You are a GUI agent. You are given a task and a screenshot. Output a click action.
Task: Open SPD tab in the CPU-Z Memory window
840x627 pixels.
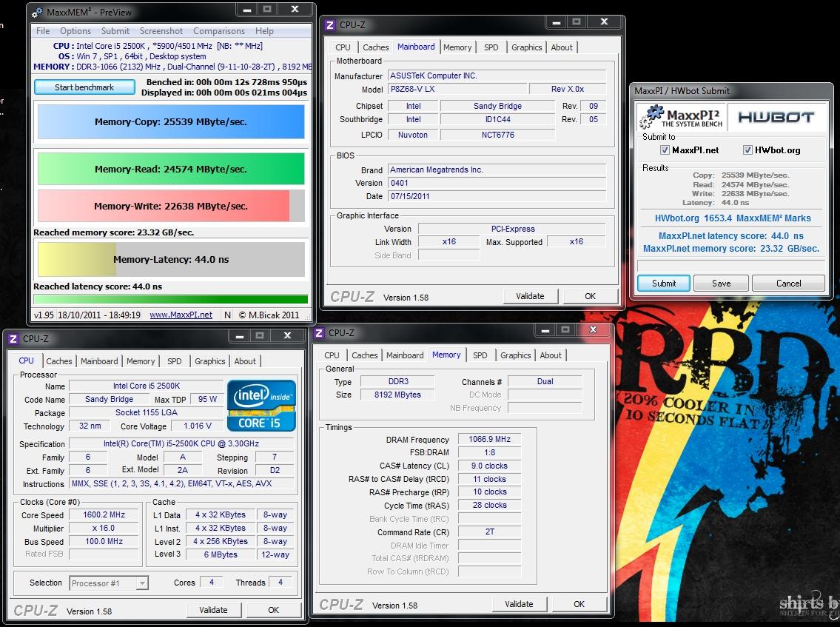coord(480,355)
